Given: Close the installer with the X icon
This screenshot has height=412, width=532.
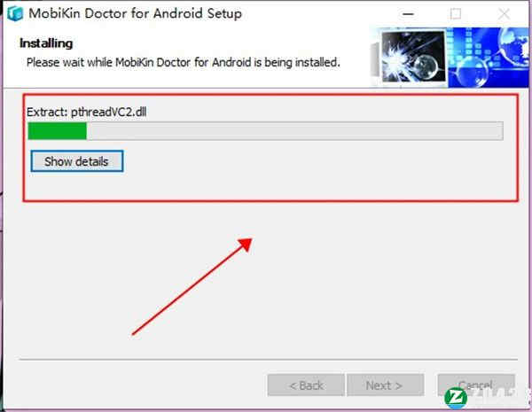Looking at the screenshot, I should click(x=504, y=14).
